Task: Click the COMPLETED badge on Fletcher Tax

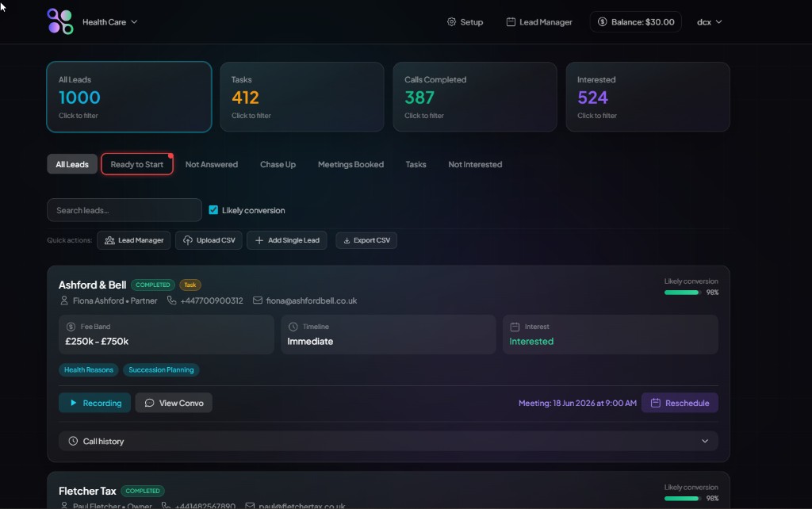Action: pos(143,491)
